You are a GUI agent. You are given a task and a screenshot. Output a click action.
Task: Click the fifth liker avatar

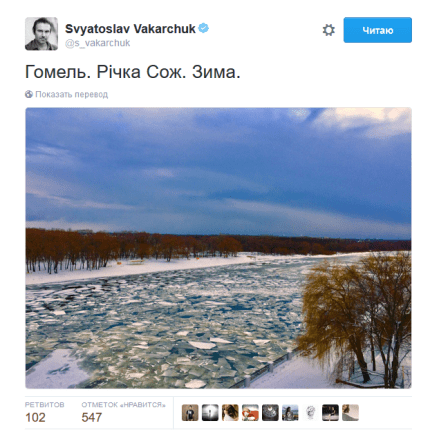(270, 413)
